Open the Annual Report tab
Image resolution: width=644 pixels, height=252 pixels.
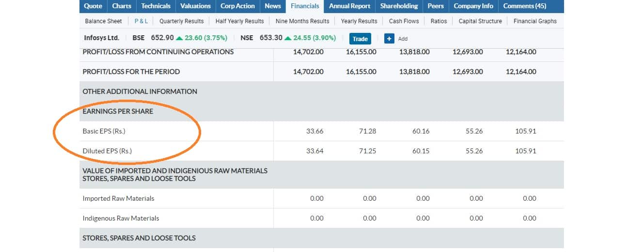pyautogui.click(x=349, y=6)
